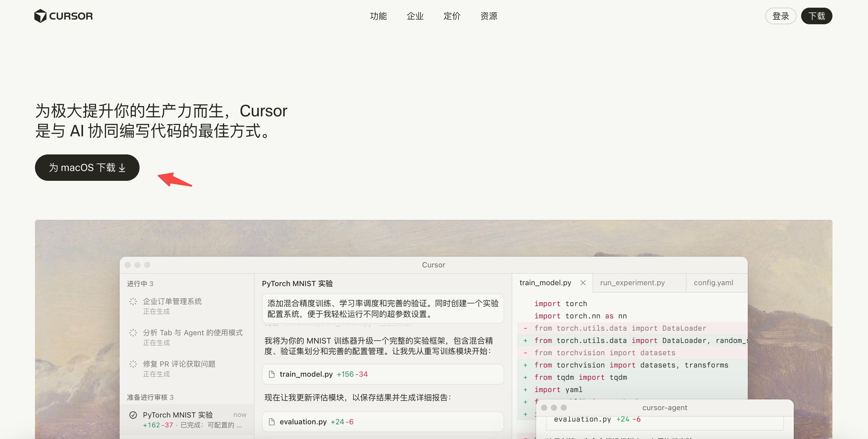Click the Cursor cube logo icon
868x439 pixels.
(x=40, y=16)
